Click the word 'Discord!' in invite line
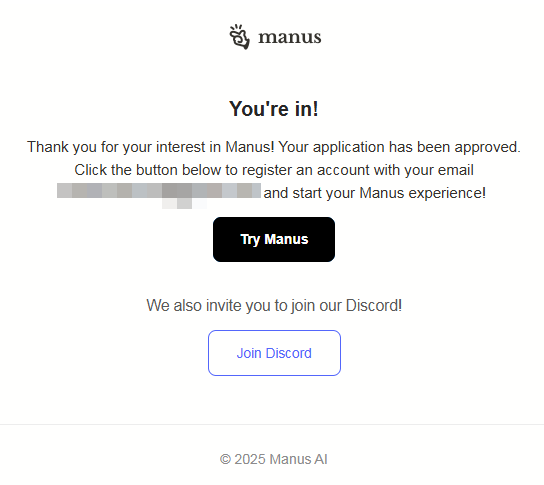Image resolution: width=544 pixels, height=485 pixels. pos(374,306)
